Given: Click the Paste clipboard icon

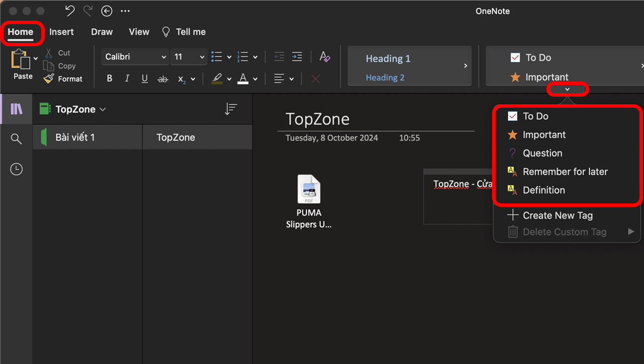Looking at the screenshot, I should click(21, 59).
